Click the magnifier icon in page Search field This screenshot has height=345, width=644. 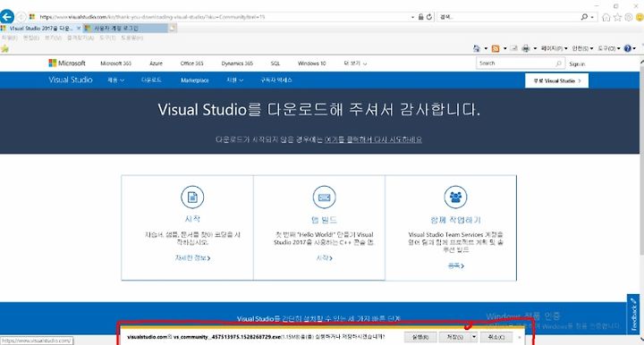click(x=558, y=63)
